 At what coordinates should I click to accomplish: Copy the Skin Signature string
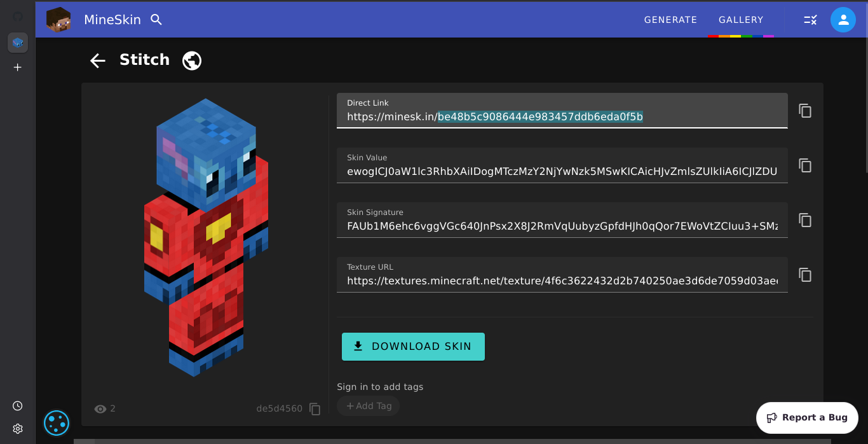[805, 220]
